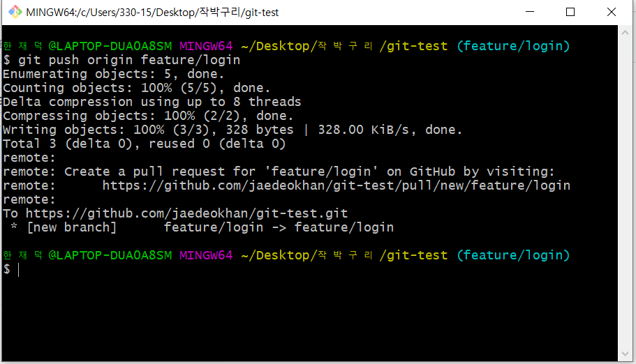Minimize the MINGW64 terminal window
The width and height of the screenshot is (636, 364).
pos(530,12)
